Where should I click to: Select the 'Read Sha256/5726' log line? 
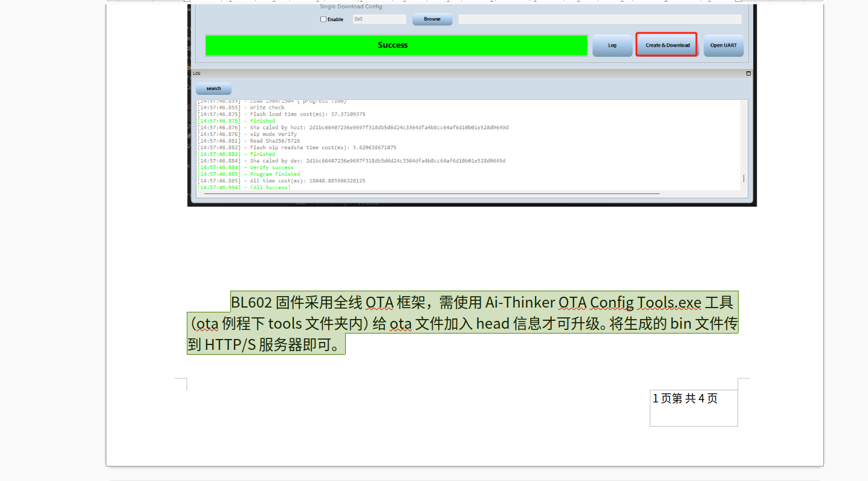click(248, 141)
